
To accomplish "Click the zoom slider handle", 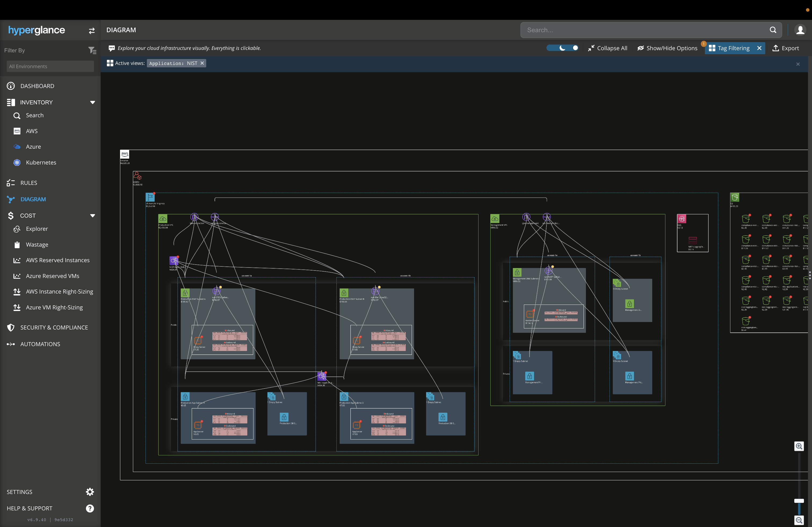I will click(x=799, y=501).
